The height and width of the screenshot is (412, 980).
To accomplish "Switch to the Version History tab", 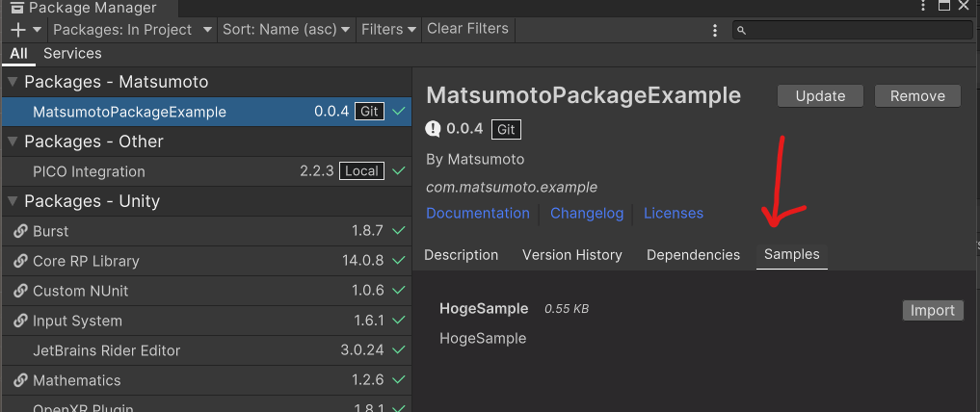I will (572, 255).
